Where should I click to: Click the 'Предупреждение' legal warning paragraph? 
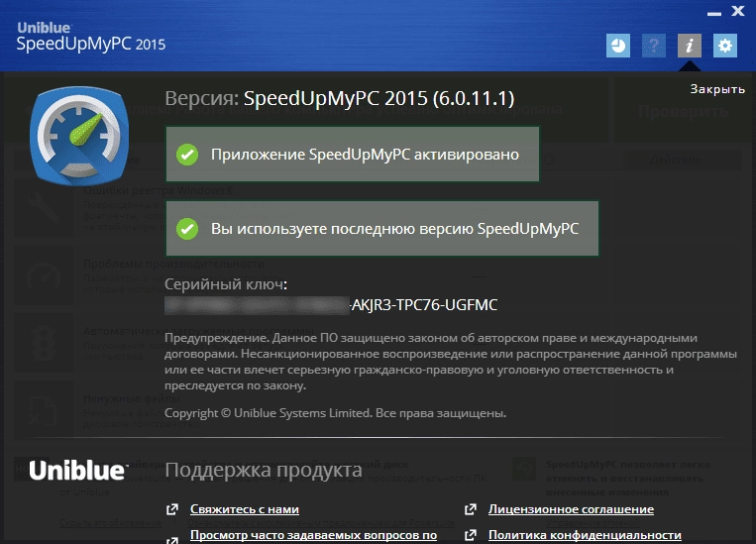(451, 362)
